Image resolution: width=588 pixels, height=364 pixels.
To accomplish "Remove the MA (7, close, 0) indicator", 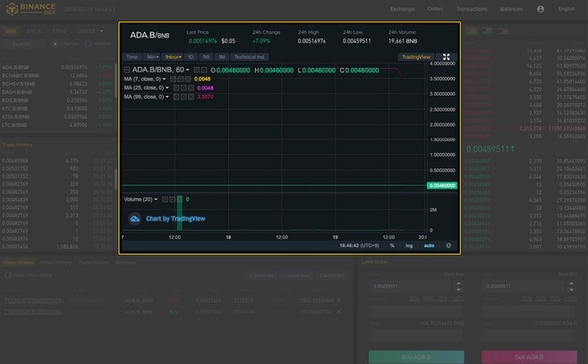I will click(188, 79).
